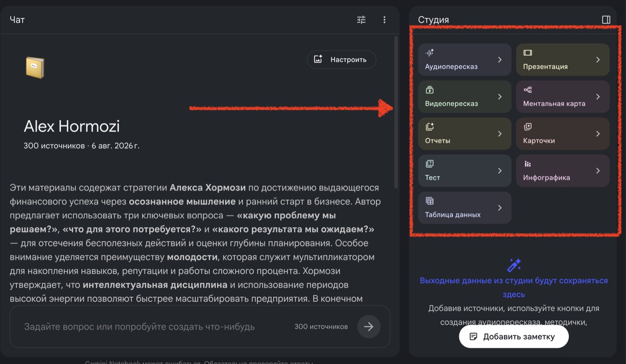
Task: Click the Тест label
Action: [x=432, y=177]
